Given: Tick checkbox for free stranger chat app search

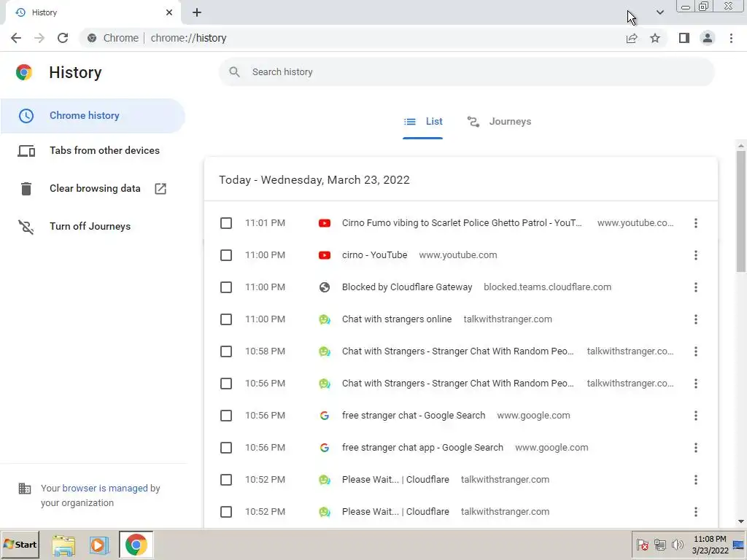Looking at the screenshot, I should [226, 448].
